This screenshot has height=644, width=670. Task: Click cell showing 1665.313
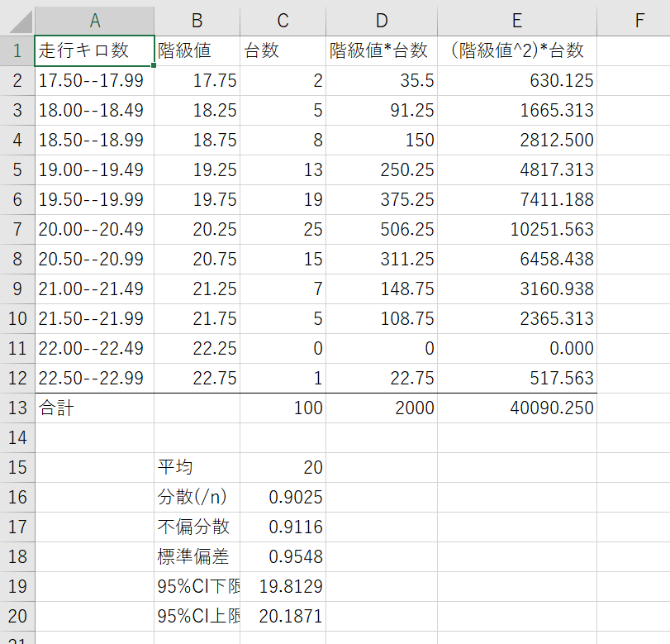point(517,110)
